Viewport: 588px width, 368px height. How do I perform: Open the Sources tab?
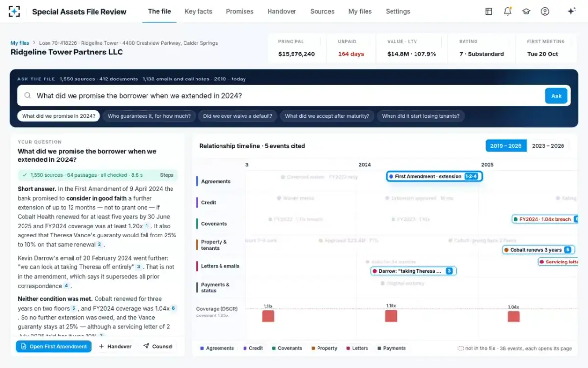point(322,11)
